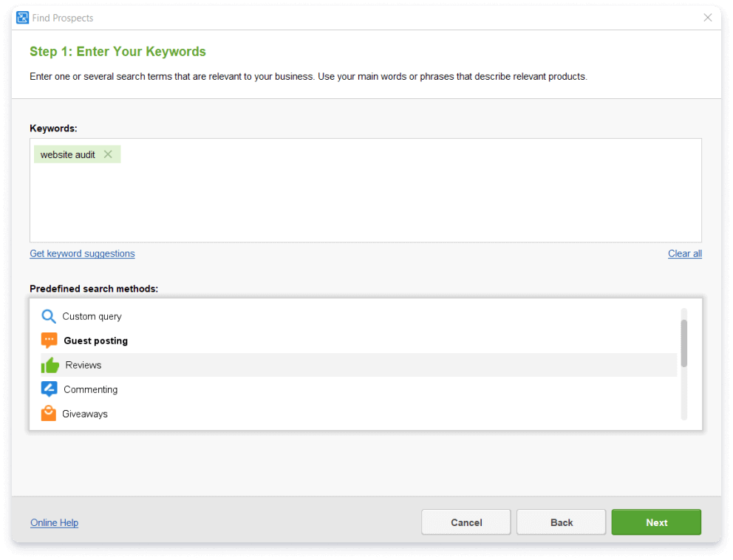733x560 pixels.
Task: Remove the 'website audit' keyword tag
Action: 108,154
